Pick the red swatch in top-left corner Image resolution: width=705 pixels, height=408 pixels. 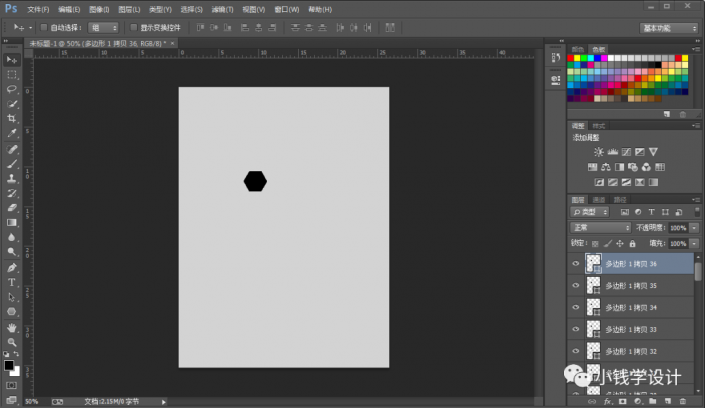[x=571, y=59]
